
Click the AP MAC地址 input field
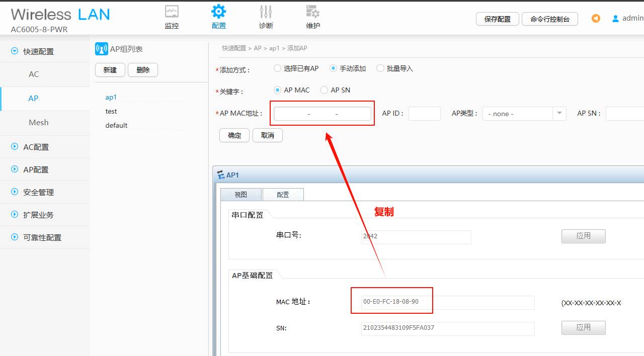(x=323, y=114)
